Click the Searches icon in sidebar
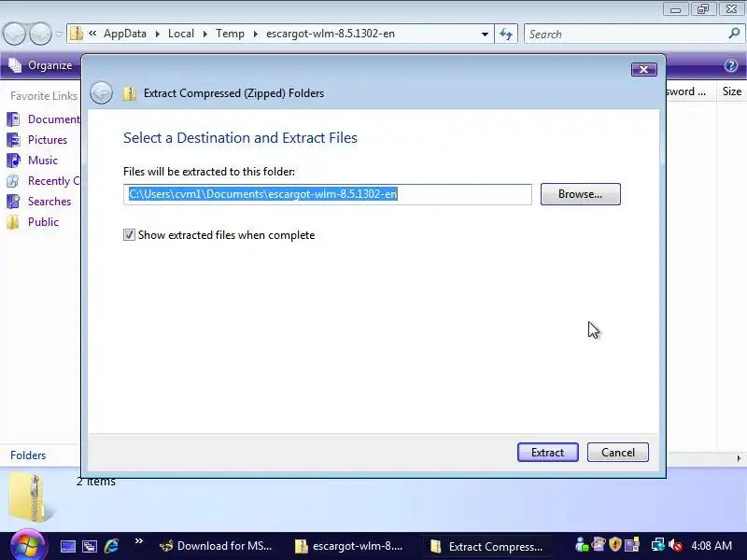Image resolution: width=747 pixels, height=560 pixels. click(x=13, y=202)
